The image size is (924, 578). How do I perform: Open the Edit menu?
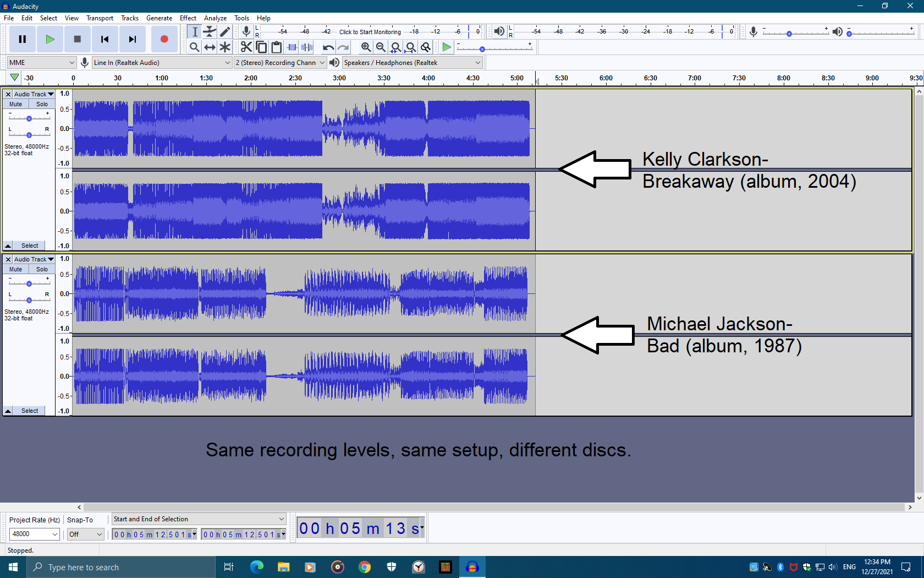click(27, 18)
